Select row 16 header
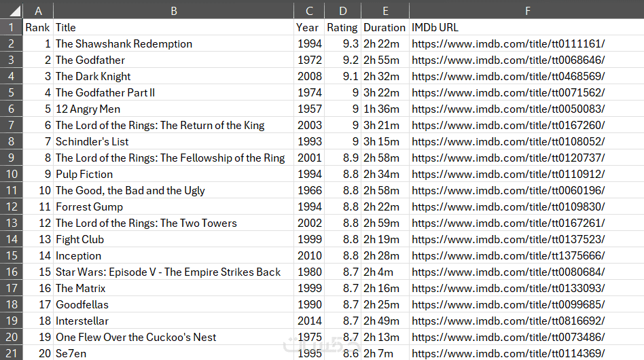Screen dimensions: 644x360 tap(11, 272)
